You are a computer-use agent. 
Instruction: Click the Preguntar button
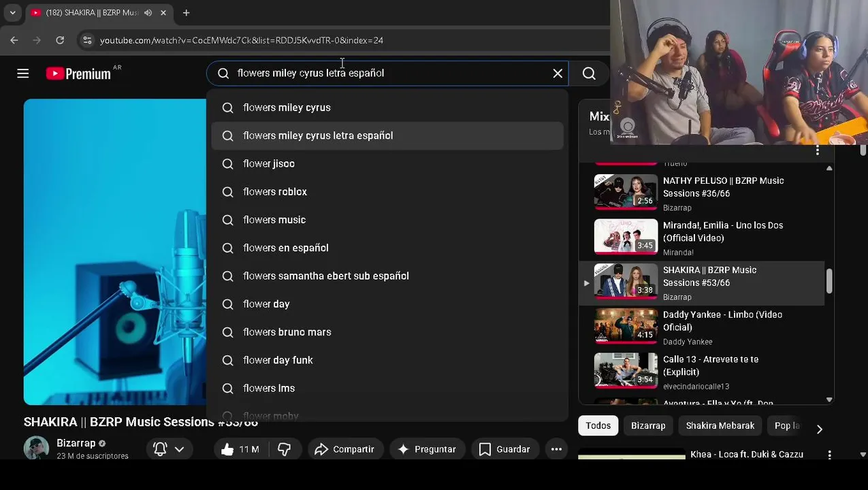tap(427, 449)
